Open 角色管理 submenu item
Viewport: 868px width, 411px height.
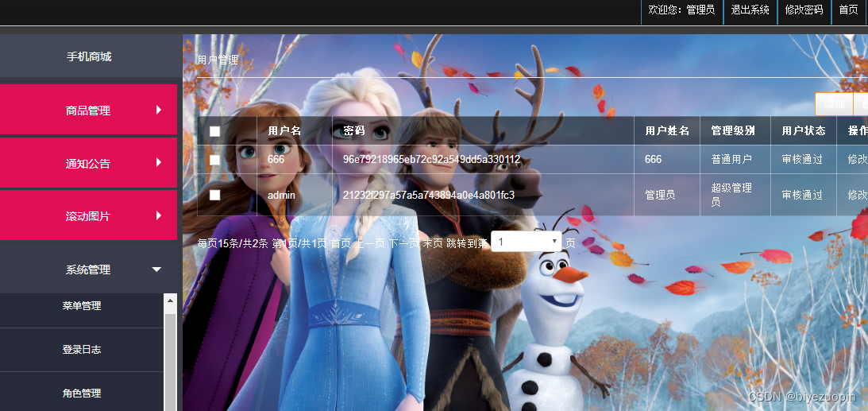coord(82,394)
